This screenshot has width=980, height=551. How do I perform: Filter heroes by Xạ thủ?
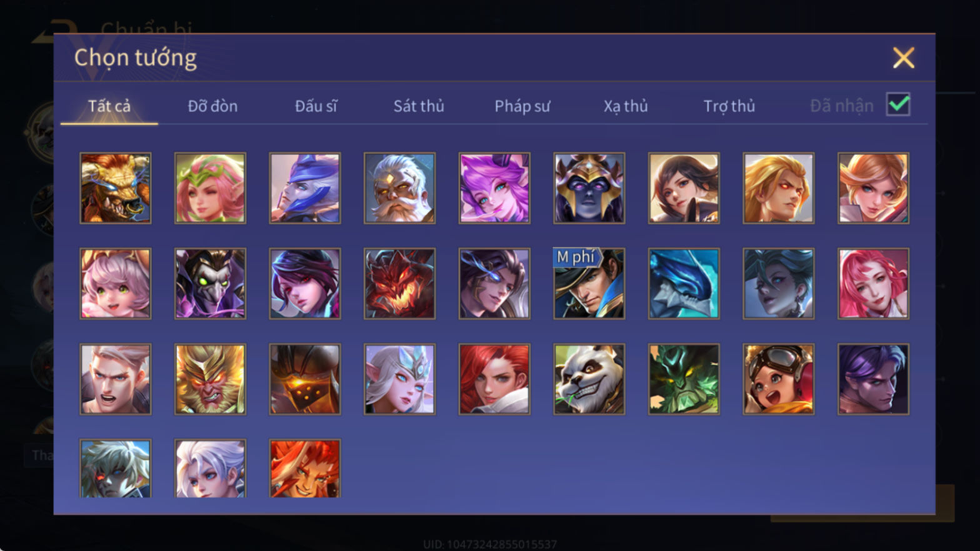[626, 106]
